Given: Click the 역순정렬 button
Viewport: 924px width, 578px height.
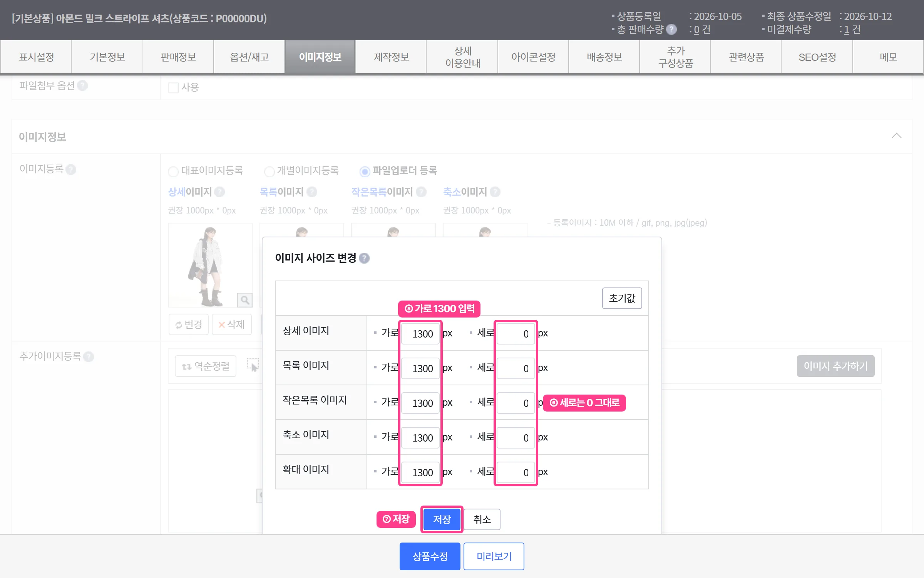Looking at the screenshot, I should coord(206,366).
